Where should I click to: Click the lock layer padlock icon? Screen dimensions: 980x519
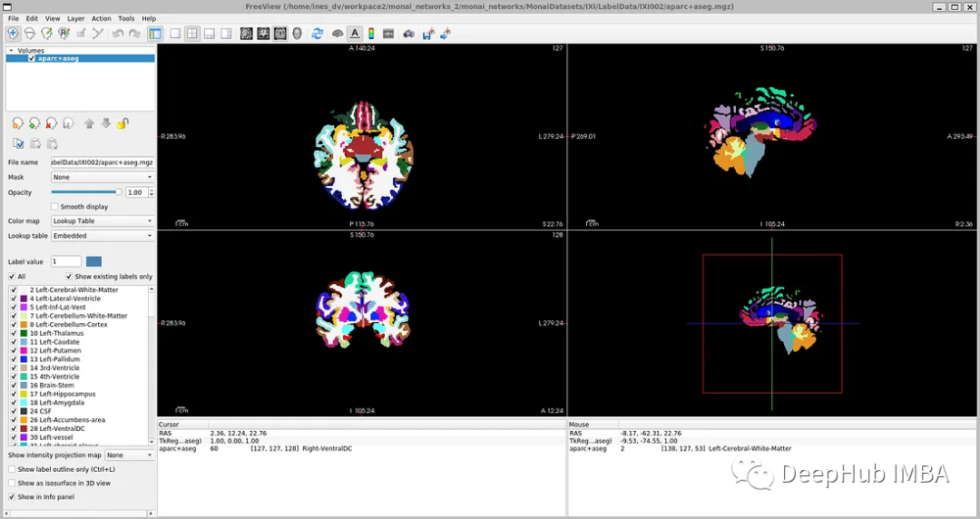tap(122, 123)
